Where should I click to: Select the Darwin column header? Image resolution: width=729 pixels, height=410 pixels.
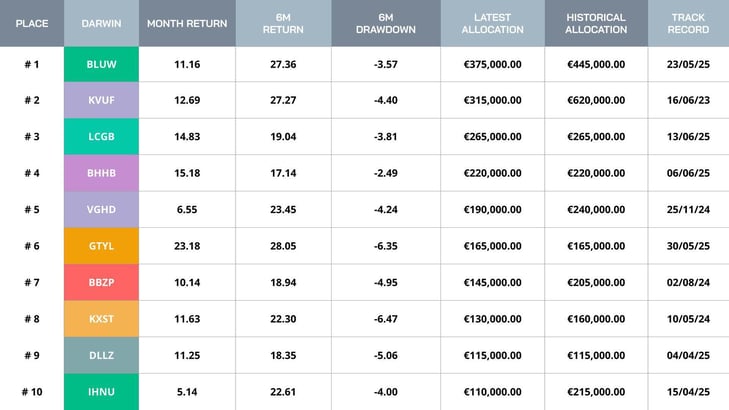click(101, 23)
